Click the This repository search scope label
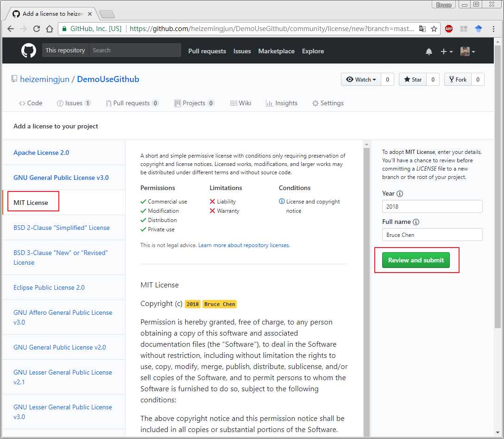 (65, 51)
